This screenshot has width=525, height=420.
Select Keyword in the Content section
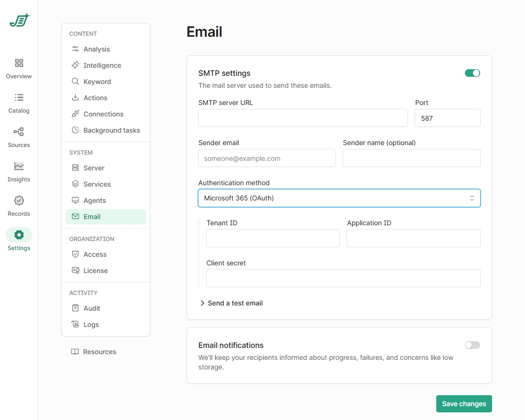click(x=105, y=82)
